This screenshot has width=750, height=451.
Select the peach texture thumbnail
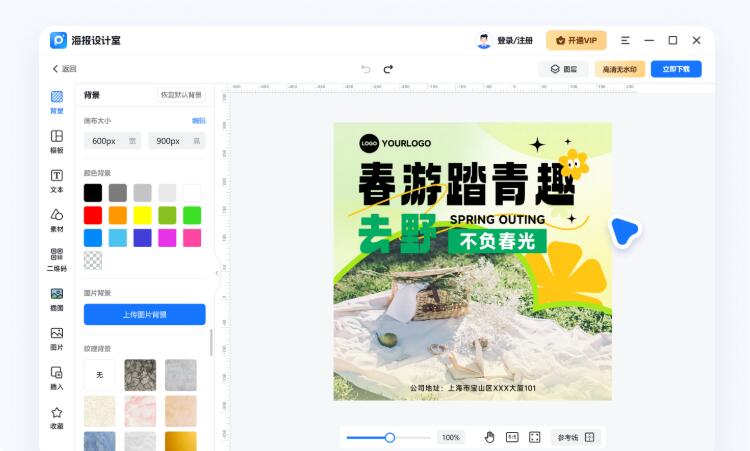181,411
